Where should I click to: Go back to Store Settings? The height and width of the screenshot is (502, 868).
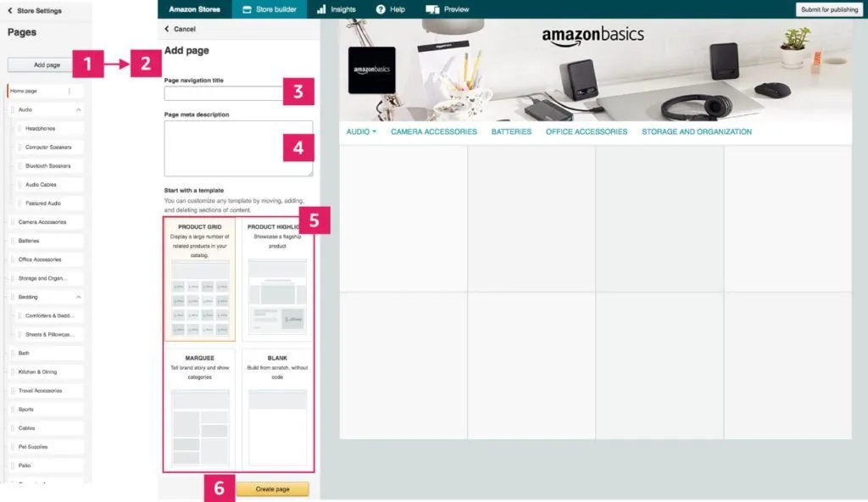(x=34, y=10)
